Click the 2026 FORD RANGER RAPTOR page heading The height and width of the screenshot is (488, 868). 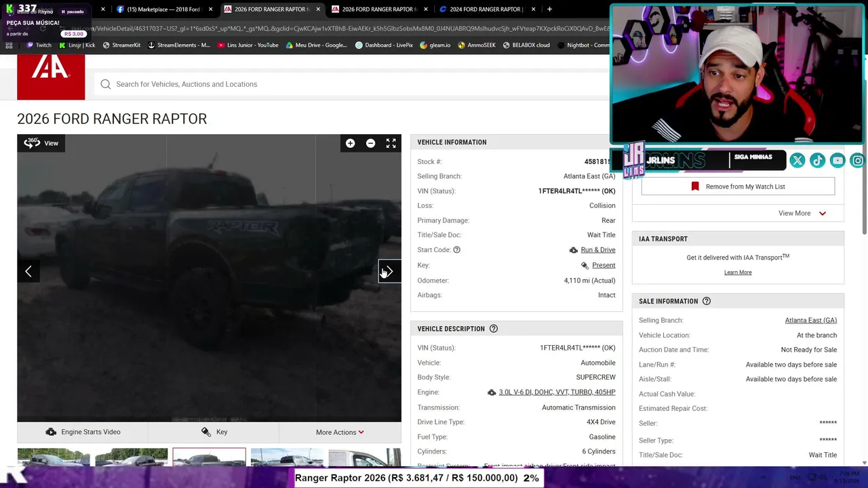(x=112, y=119)
